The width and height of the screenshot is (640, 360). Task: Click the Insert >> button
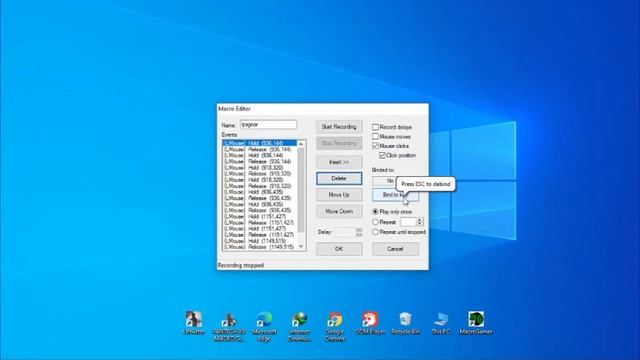(339, 162)
